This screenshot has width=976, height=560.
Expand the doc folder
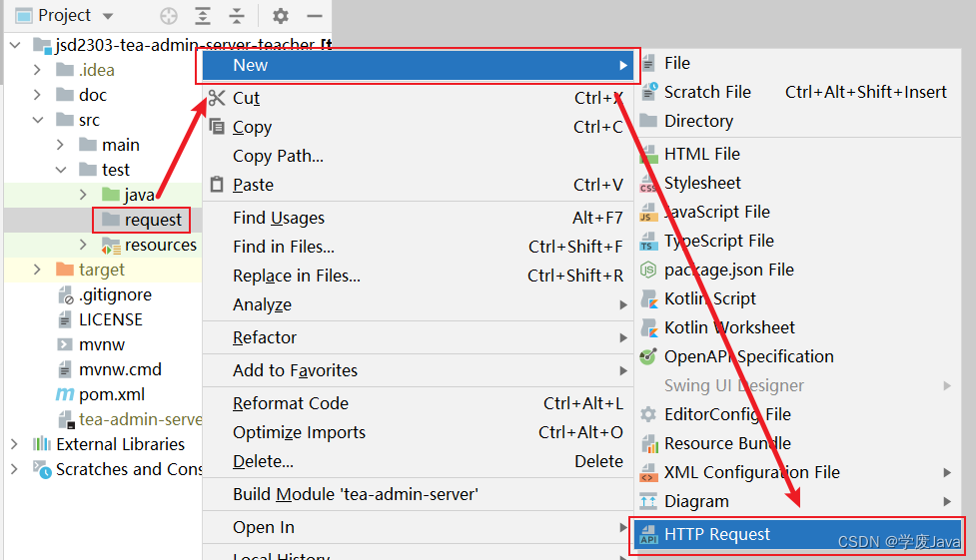tap(37, 95)
